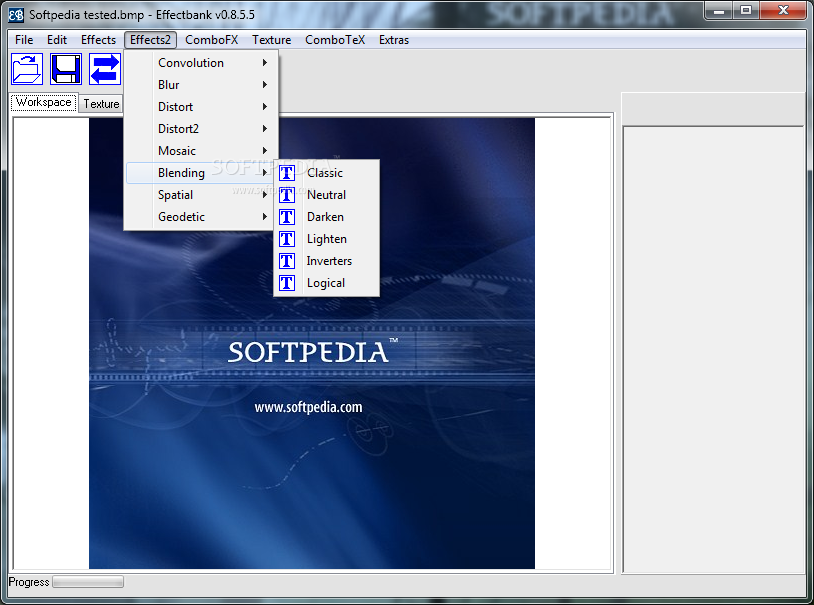
Task: Click the T icon beside Lighten
Action: tap(287, 239)
